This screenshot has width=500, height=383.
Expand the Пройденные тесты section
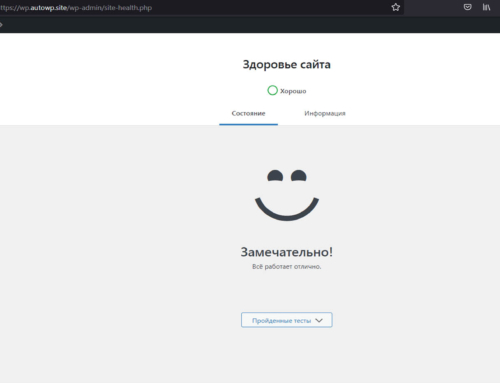pyautogui.click(x=287, y=320)
